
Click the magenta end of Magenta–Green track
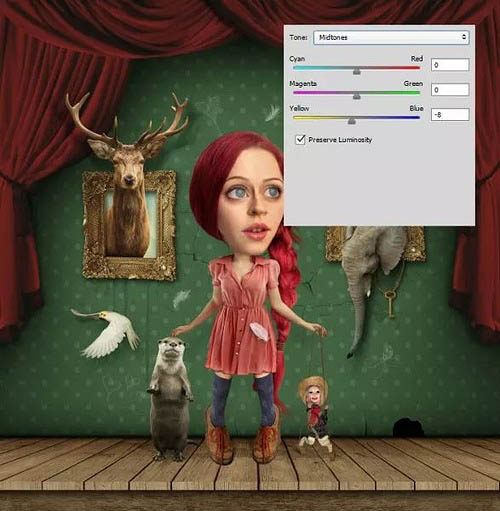[x=296, y=93]
